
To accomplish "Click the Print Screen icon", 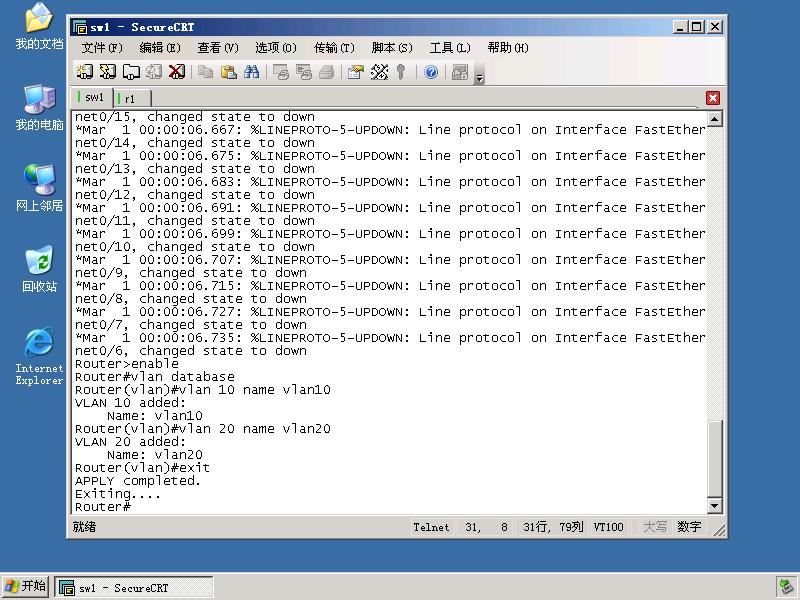I will 281,72.
